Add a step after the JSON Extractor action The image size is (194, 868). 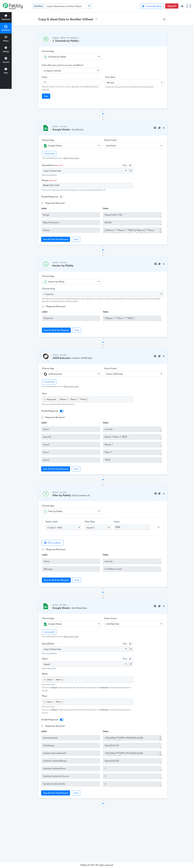[103, 479]
